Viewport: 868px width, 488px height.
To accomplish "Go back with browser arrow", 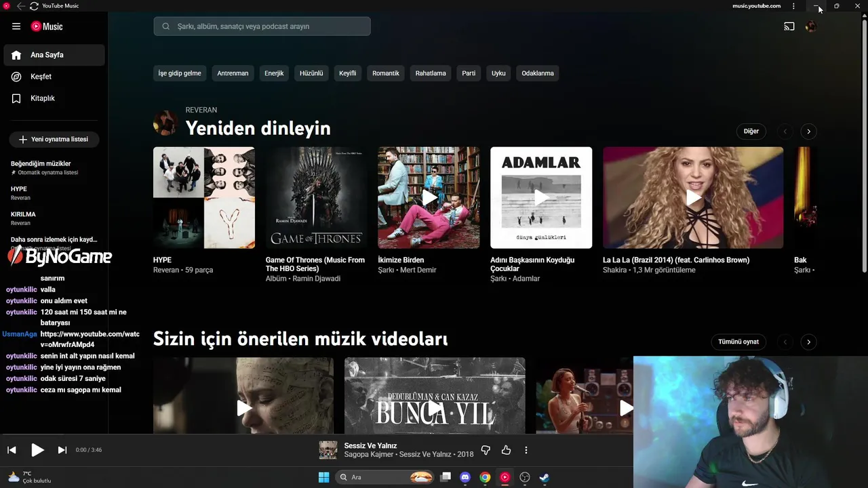I will [x=20, y=6].
